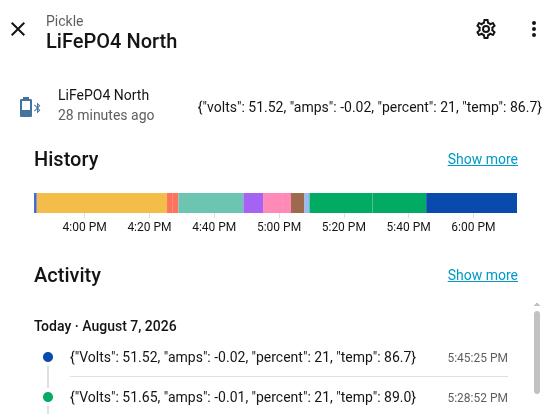Screen dimensions: 554x414
Task: Click the activity list scrollbar thumb
Action: (x=537, y=352)
